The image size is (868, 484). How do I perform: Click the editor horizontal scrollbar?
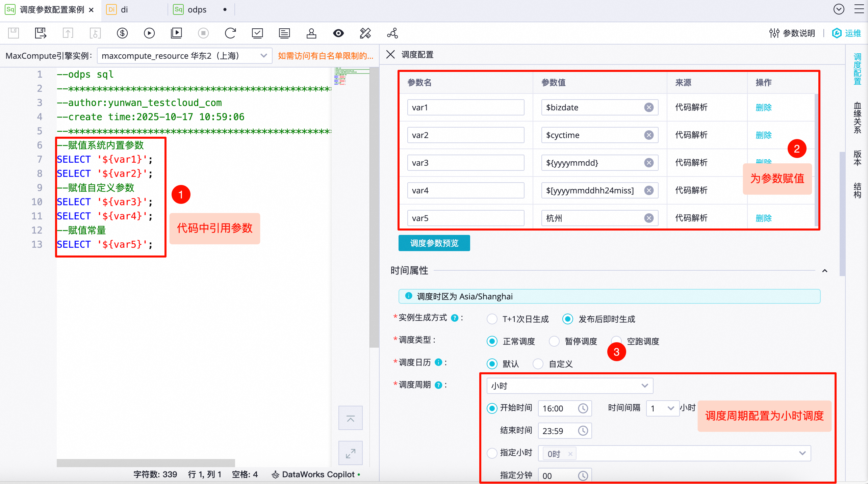146,462
